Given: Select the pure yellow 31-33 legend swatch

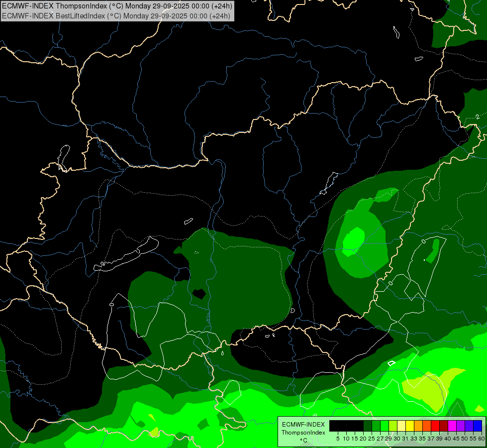Looking at the screenshot, I should pyautogui.click(x=410, y=426).
